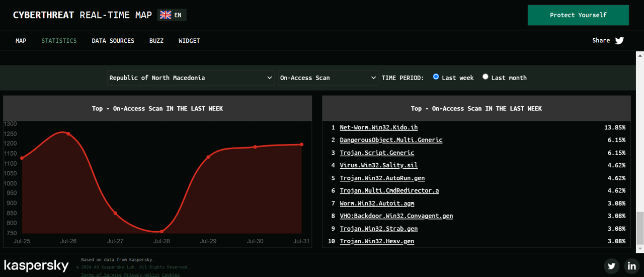Expand the Republic of North Macedonia dropdown
This screenshot has width=644, height=277.
pyautogui.click(x=191, y=78)
